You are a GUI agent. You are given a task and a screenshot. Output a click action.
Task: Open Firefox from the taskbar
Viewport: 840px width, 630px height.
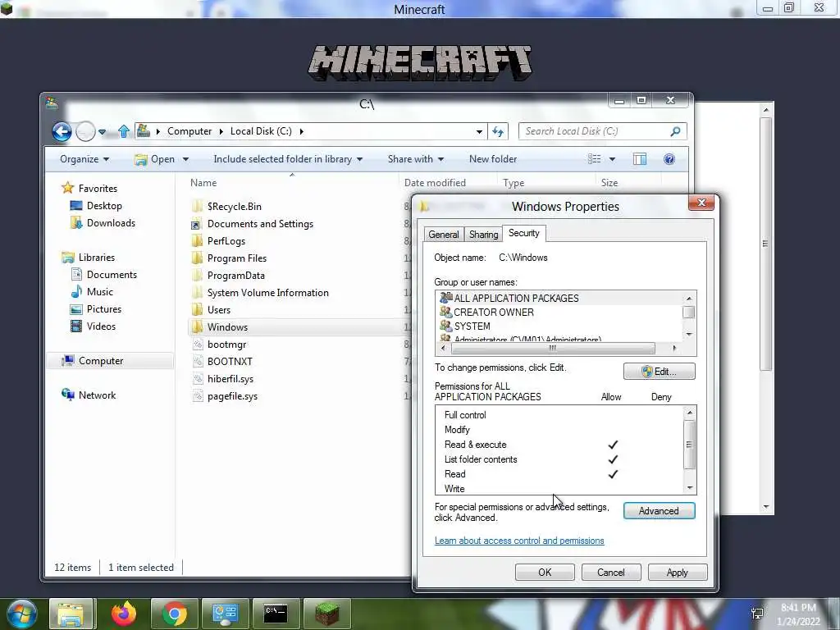pyautogui.click(x=124, y=614)
